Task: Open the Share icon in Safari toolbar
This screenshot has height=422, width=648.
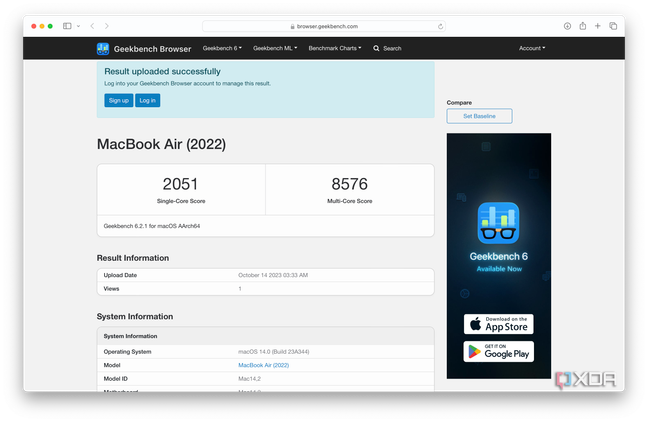Action: click(x=583, y=26)
